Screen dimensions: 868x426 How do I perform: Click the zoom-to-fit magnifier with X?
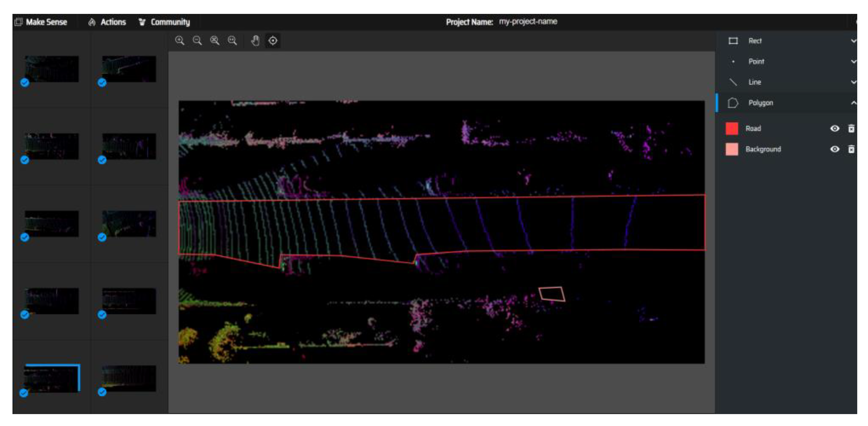[215, 41]
